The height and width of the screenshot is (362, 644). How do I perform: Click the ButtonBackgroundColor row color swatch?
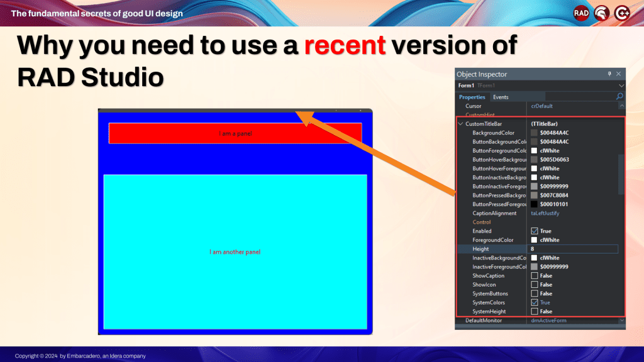coord(534,141)
